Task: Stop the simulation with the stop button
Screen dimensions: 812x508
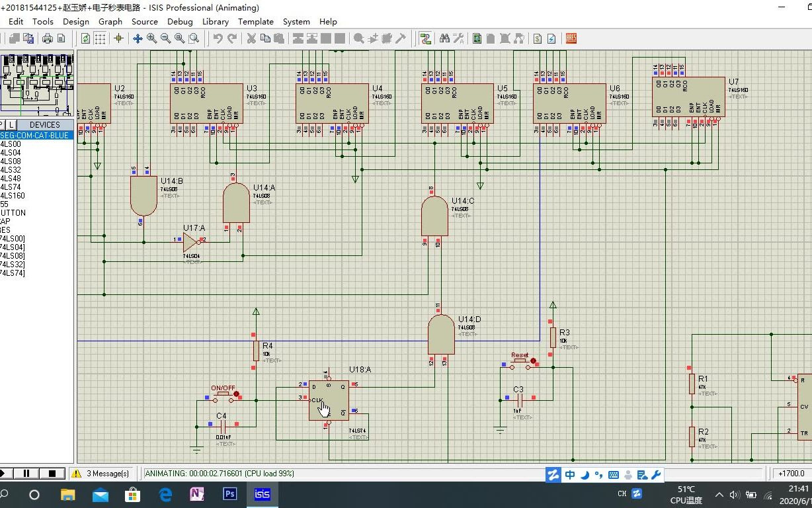Action: tap(52, 474)
